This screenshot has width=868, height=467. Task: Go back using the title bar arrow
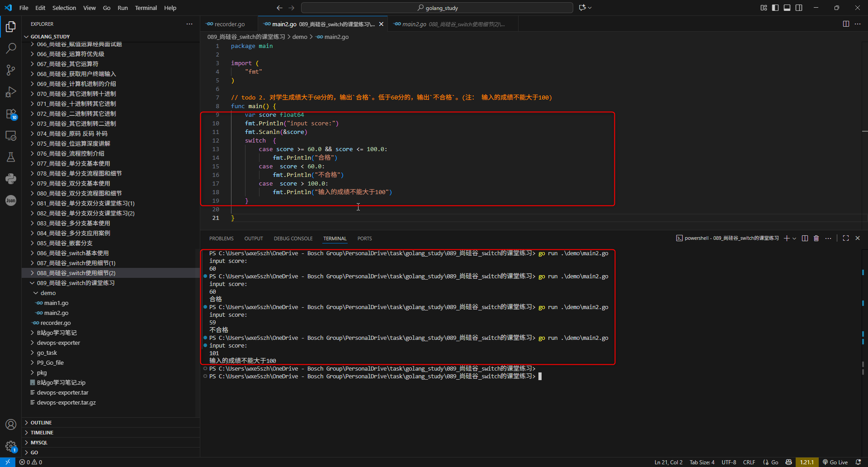pos(279,8)
